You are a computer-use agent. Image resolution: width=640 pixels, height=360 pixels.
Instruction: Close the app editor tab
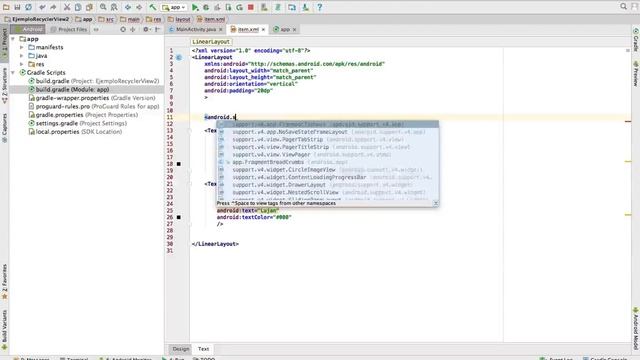tap(294, 29)
